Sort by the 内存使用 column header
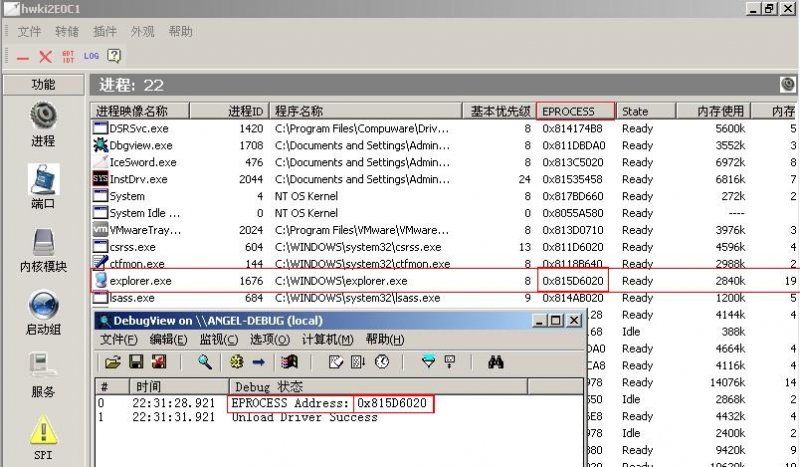800x467 pixels. coord(713,111)
